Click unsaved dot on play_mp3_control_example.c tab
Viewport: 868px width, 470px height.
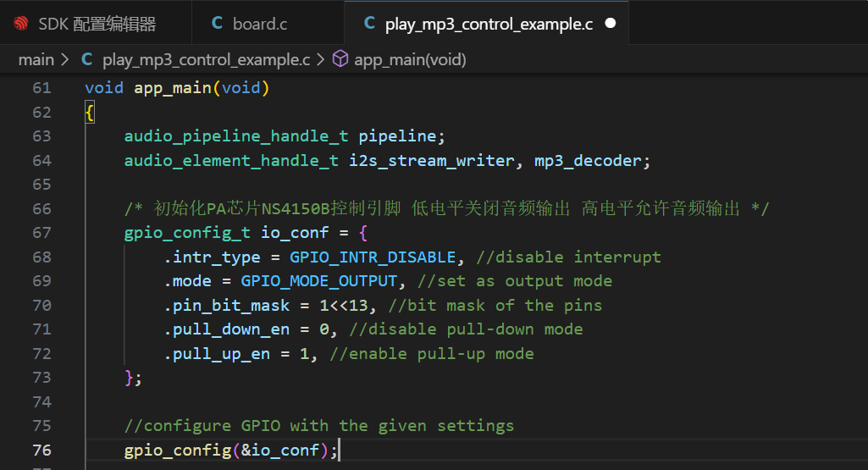[x=610, y=23]
